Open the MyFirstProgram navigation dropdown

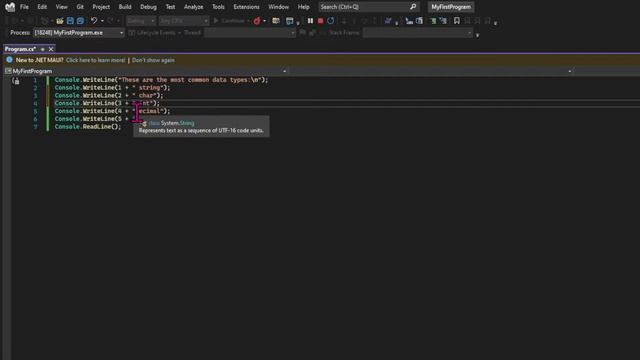[x=145, y=71]
